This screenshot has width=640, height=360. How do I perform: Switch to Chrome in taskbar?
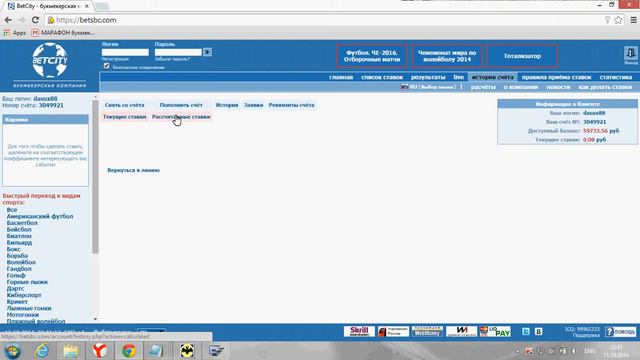(129, 351)
